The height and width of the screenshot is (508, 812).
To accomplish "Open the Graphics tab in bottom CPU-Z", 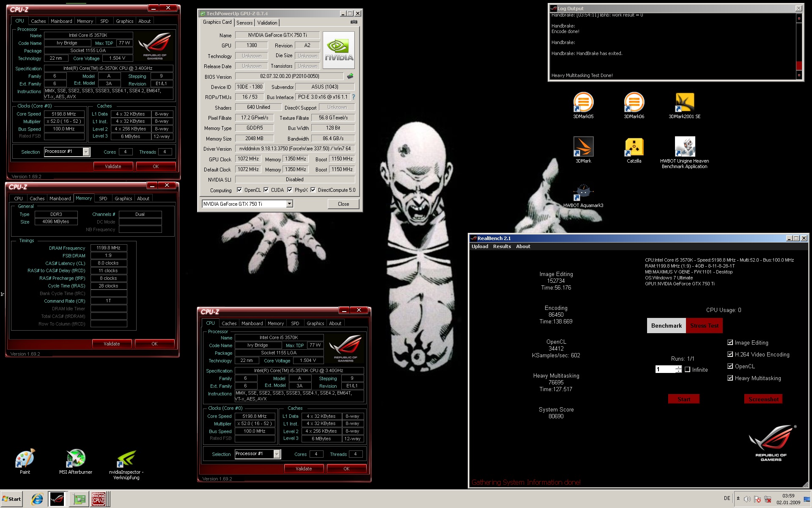I will [315, 323].
